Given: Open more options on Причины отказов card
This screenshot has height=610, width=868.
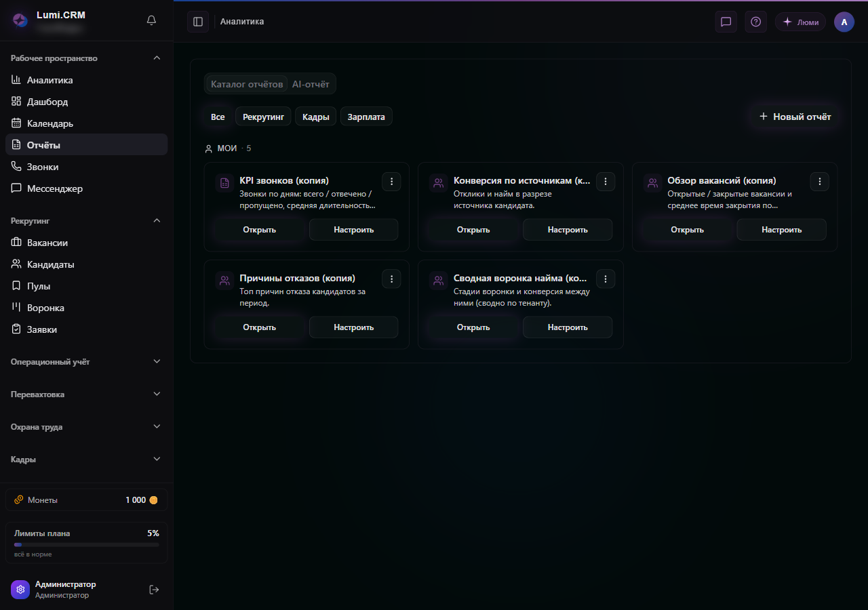Looking at the screenshot, I should [x=391, y=279].
